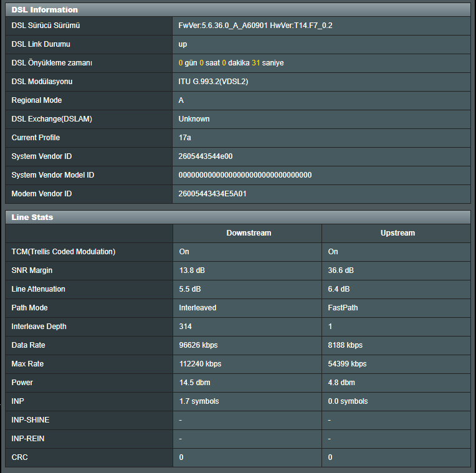The width and height of the screenshot is (476, 473).
Task: Click the downstream Data Rate 96626 kbps
Action: pos(198,345)
